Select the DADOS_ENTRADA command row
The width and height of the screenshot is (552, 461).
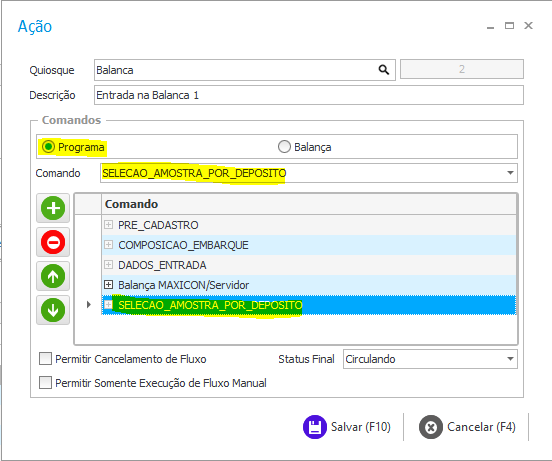point(309,265)
